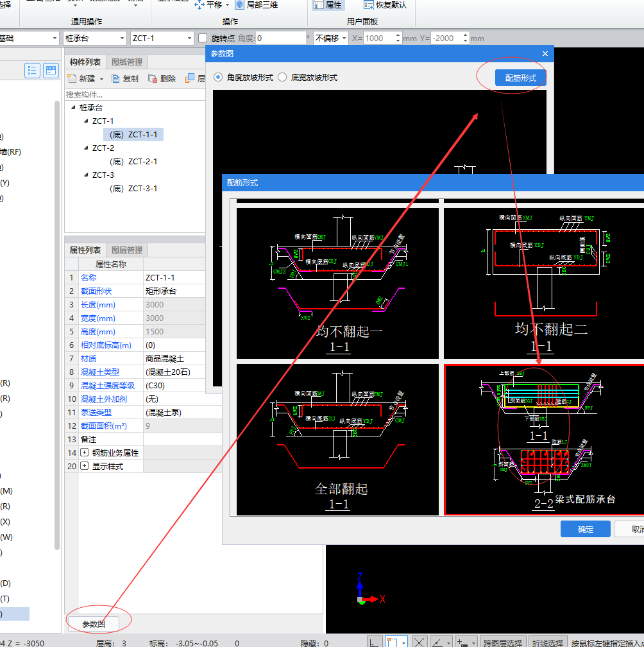
Task: Enable the 旋转点 checkbox
Action: click(203, 38)
